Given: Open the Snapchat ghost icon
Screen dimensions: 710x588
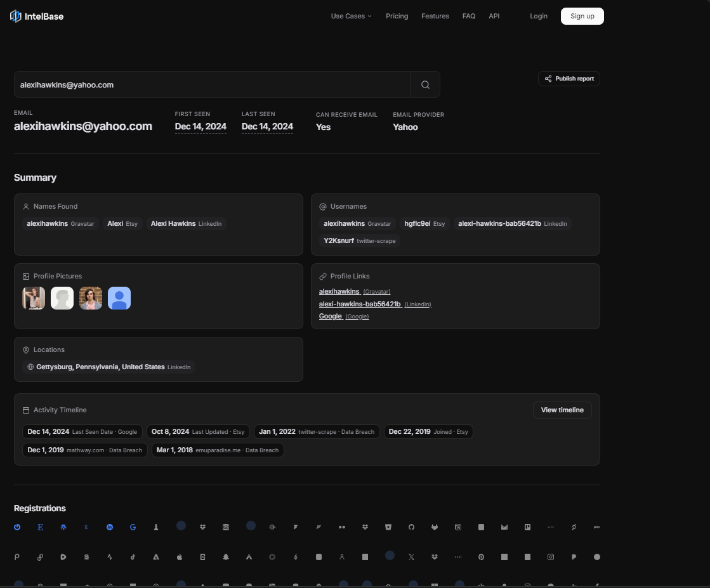Looking at the screenshot, I should [x=226, y=557].
